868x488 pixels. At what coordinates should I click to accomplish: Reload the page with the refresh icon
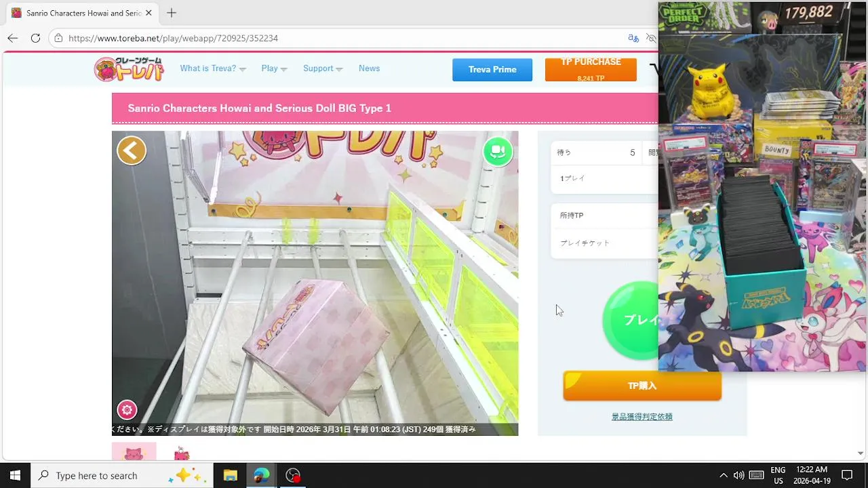point(35,39)
